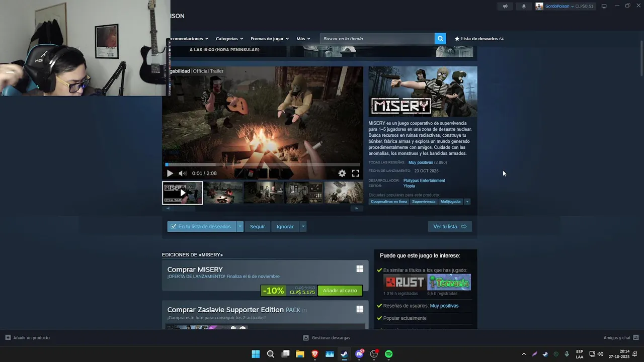Image resolution: width=644 pixels, height=362 pixels.
Task: Select the campfire screenshot thumbnail
Action: 223,193
